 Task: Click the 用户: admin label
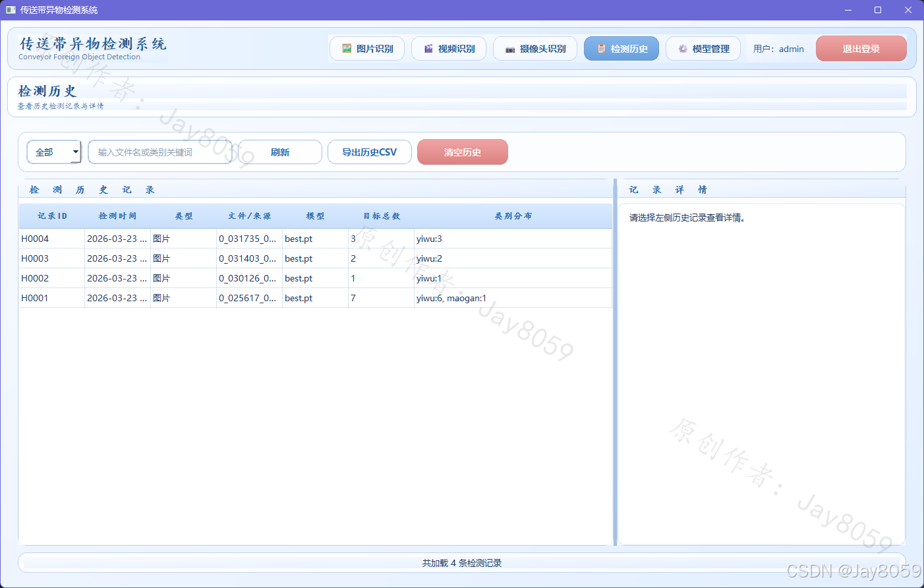click(778, 49)
